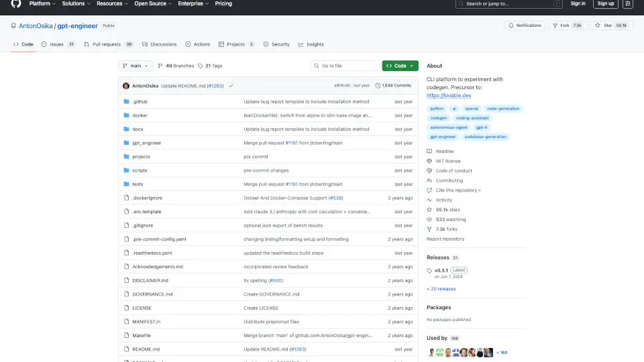644x362 pixels.
Task: Switch to the Pull requests tab
Action: click(x=109, y=44)
